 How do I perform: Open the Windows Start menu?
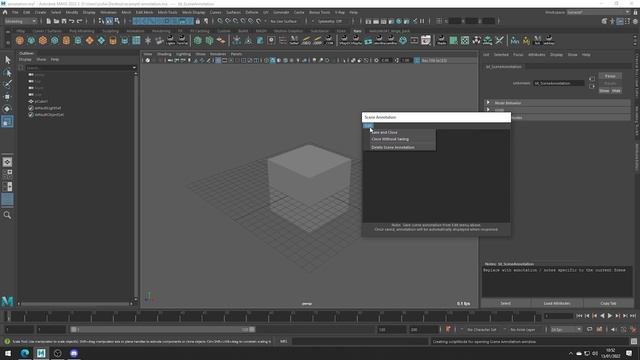tap(8, 353)
